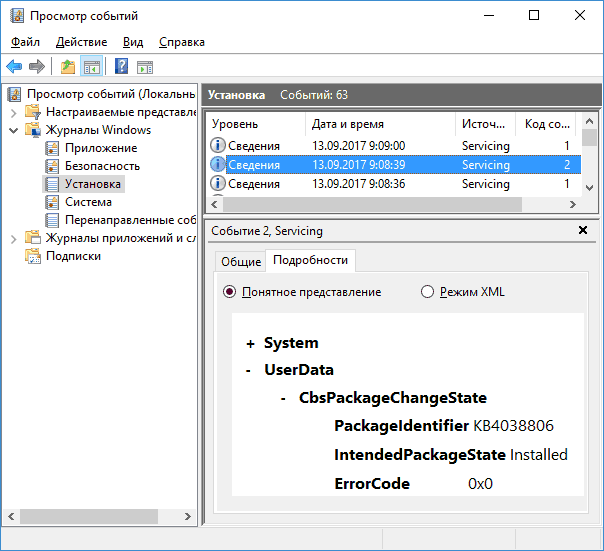Click the Настраиваемые представления folder icon
This screenshot has height=551, width=604.
(x=33, y=112)
